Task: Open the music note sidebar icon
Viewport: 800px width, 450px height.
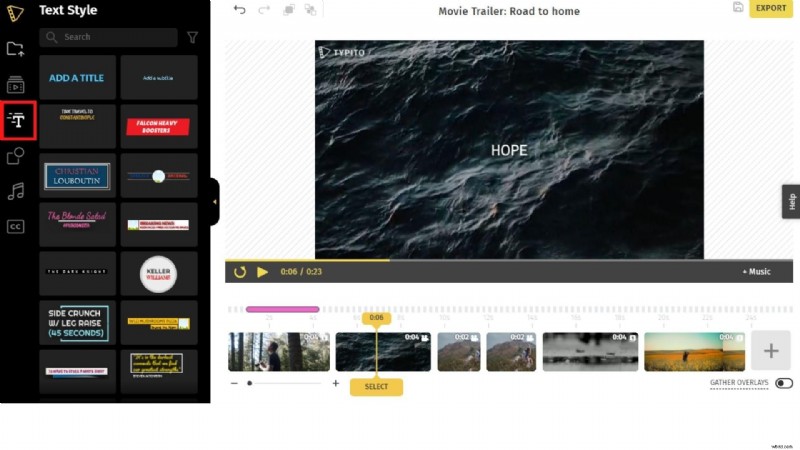Action: [x=15, y=191]
